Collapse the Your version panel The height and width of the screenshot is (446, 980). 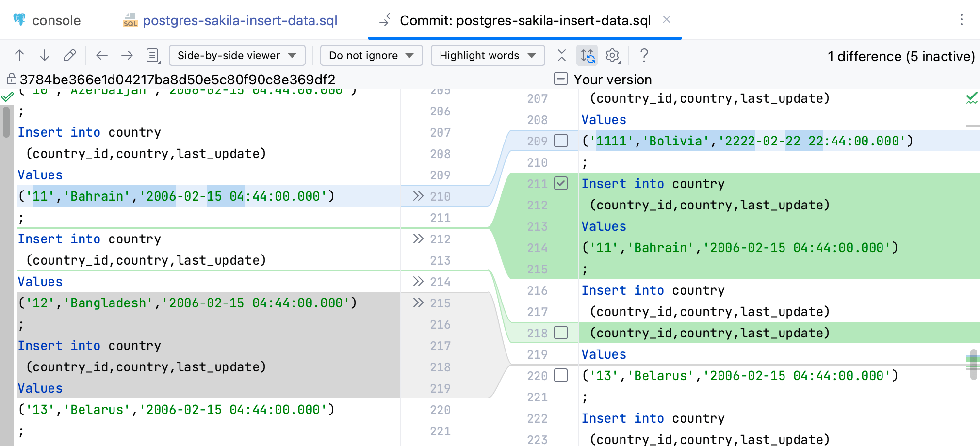click(x=561, y=79)
